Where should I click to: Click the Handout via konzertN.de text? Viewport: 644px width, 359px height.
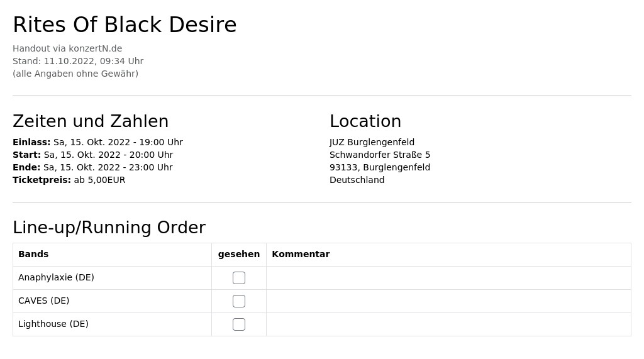click(67, 48)
